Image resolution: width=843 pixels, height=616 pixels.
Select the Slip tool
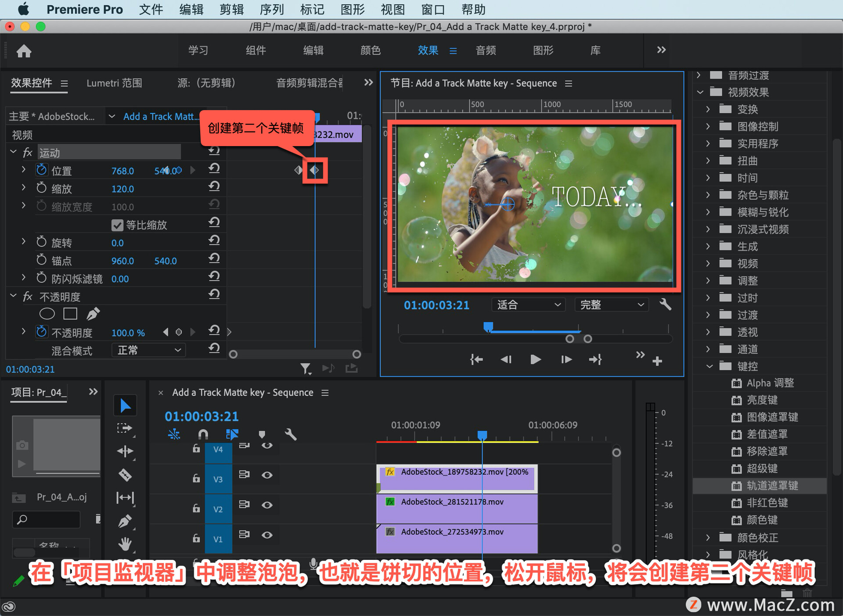125,498
